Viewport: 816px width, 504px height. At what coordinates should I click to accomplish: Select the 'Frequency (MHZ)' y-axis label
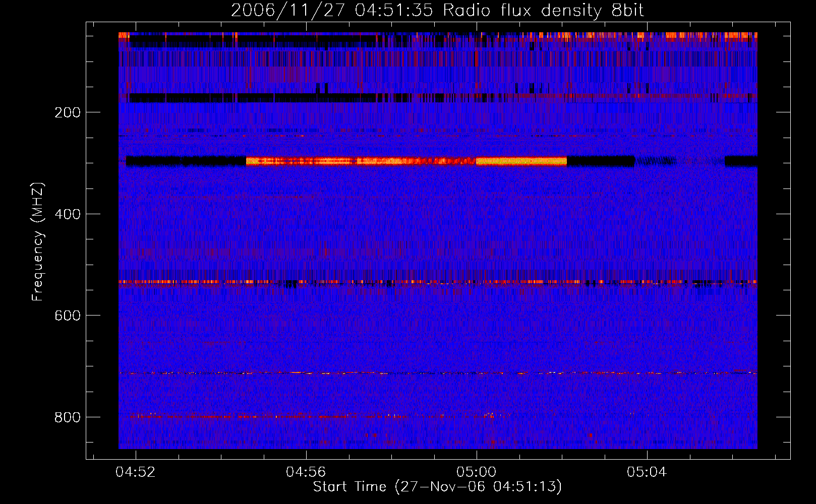[x=38, y=242]
